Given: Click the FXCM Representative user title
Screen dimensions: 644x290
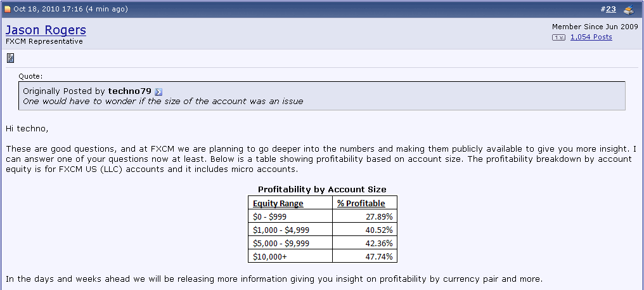Looking at the screenshot, I should coord(44,41).
